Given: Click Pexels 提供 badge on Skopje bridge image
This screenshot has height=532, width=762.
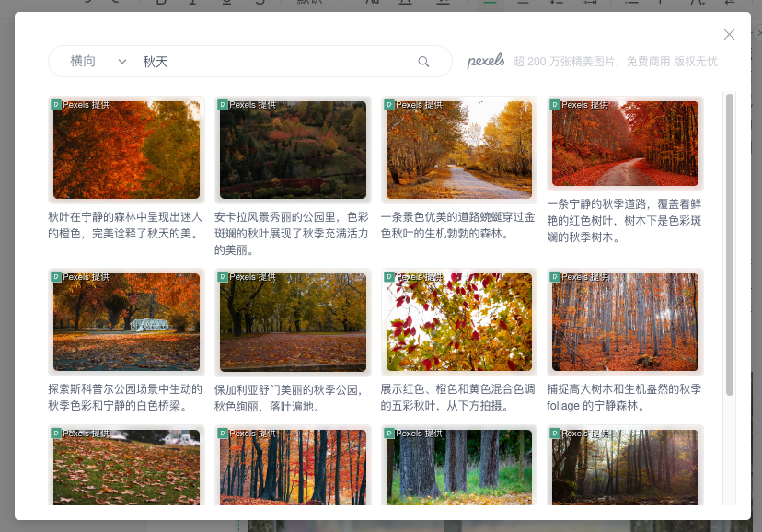Looking at the screenshot, I should pos(81,276).
